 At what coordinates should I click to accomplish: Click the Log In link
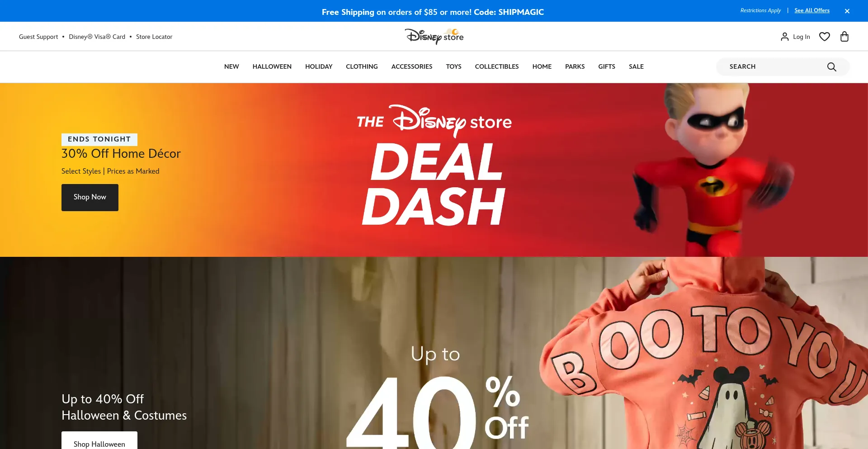click(801, 37)
